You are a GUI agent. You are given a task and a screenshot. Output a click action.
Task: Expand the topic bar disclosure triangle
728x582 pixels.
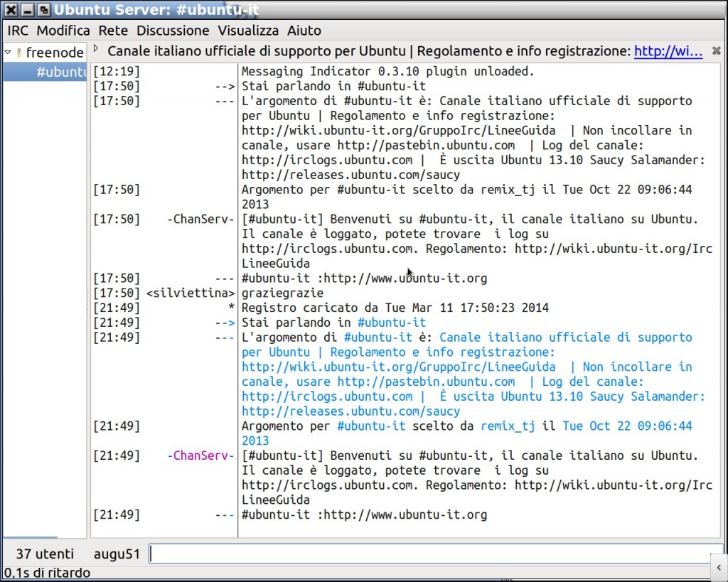coord(96,48)
